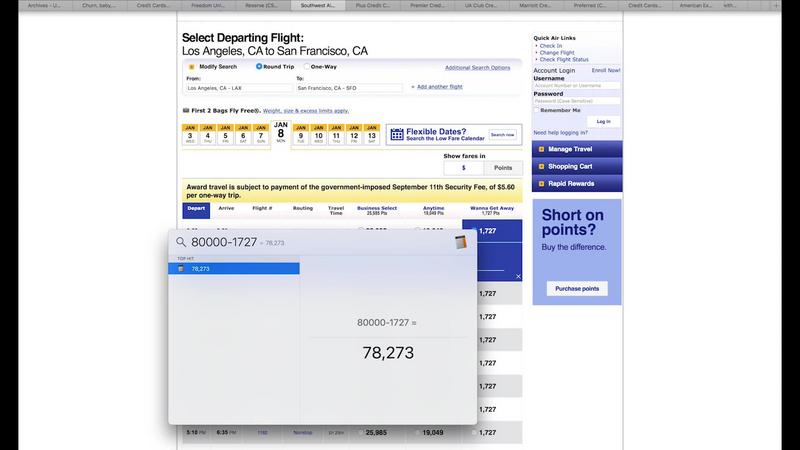Check the Remember Me checkbox
Image resolution: width=800 pixels, height=450 pixels.
click(536, 110)
